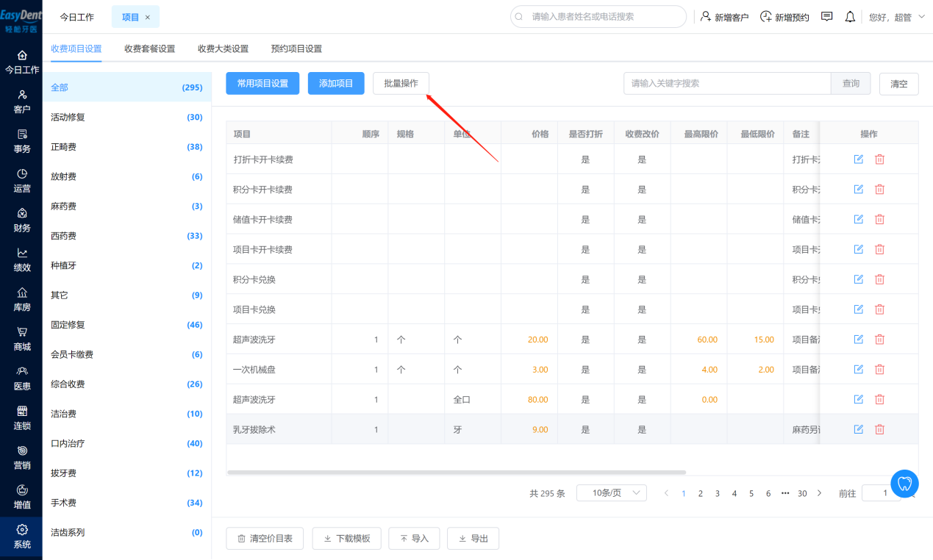Jump to last page 30

coord(802,494)
